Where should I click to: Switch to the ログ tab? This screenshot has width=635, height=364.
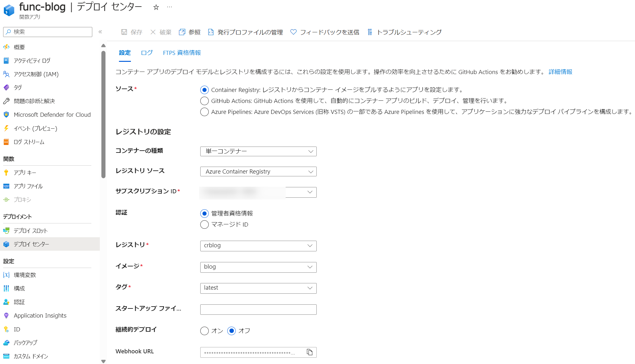tap(147, 53)
